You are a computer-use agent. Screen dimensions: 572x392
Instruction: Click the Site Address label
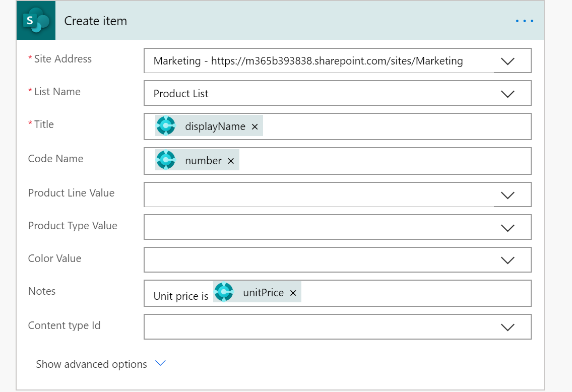pos(63,59)
